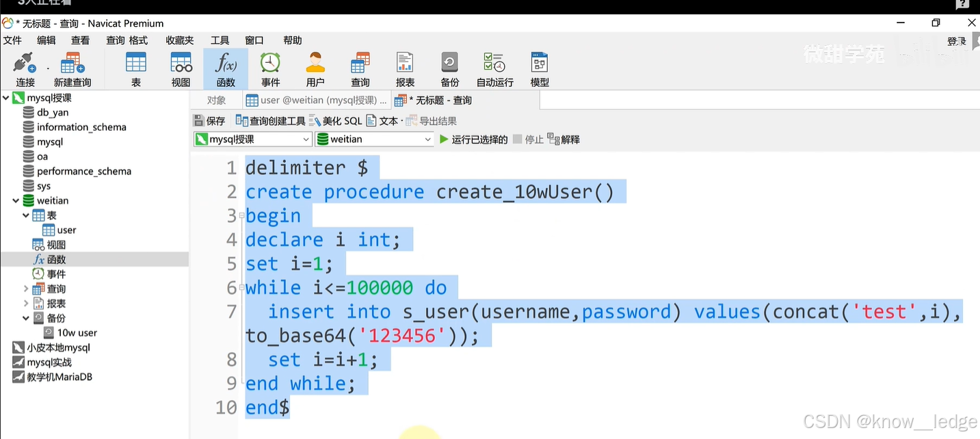Select the mysql实战 connection

tap(49, 362)
